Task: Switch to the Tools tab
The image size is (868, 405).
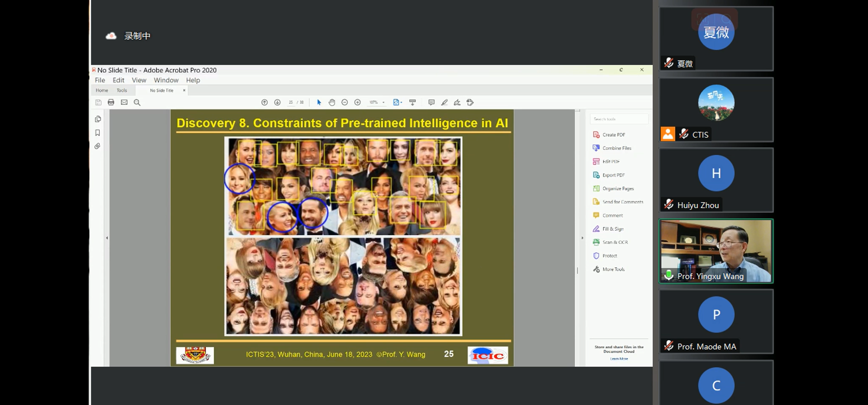Action: coord(122,90)
